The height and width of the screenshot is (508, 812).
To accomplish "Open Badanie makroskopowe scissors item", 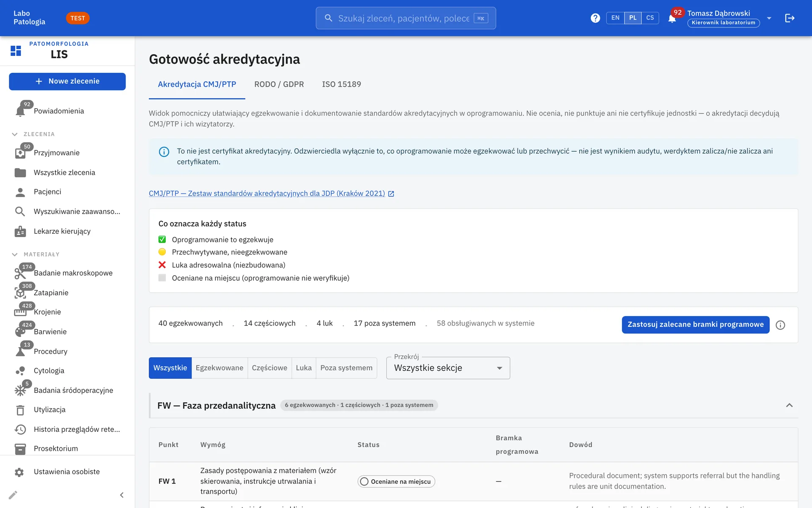I will [68, 273].
